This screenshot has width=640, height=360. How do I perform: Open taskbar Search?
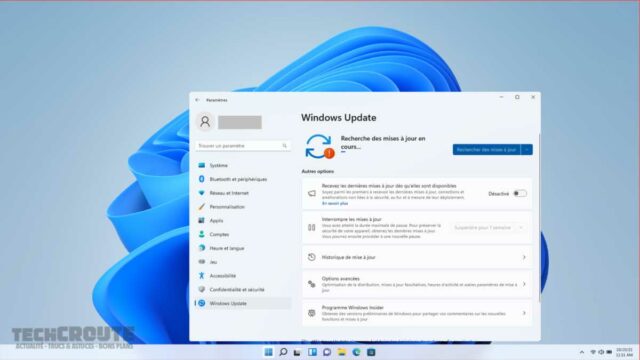283,352
